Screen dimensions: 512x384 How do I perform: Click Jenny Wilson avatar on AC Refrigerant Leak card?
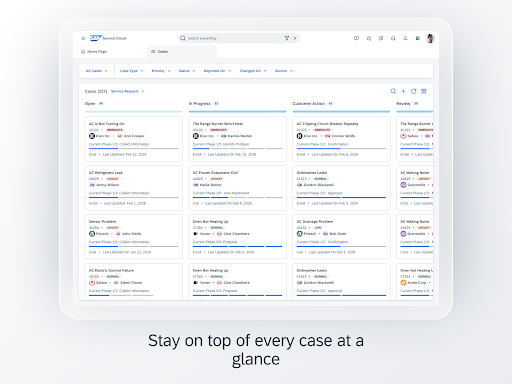point(92,185)
